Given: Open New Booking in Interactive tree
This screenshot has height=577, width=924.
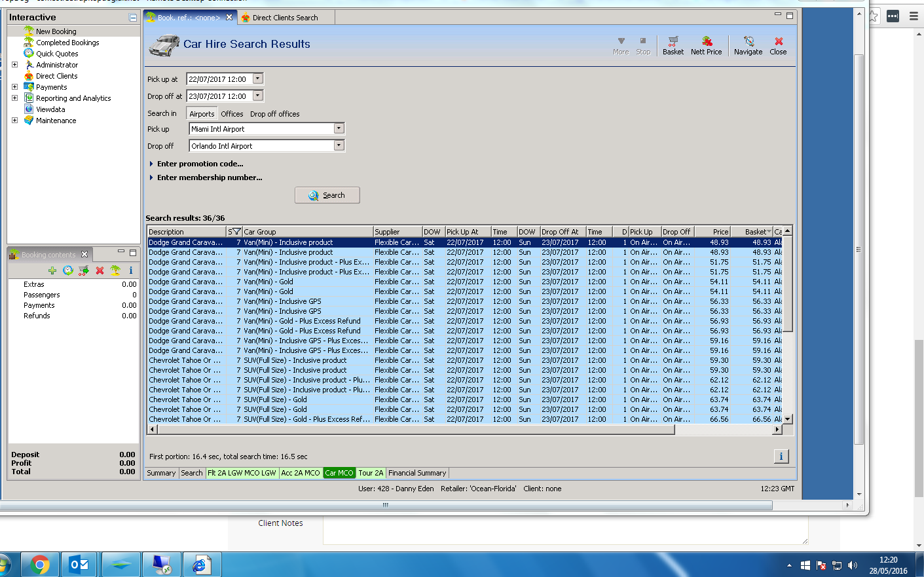Looking at the screenshot, I should [x=56, y=31].
